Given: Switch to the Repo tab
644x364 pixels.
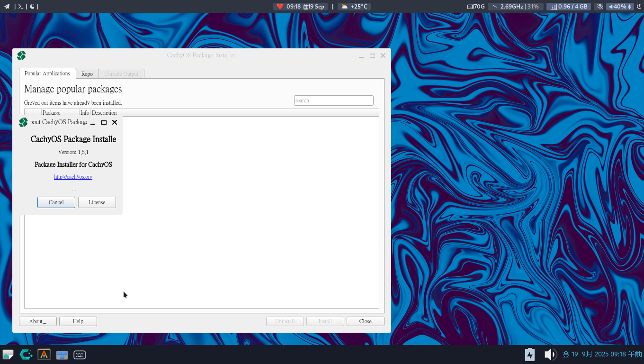Looking at the screenshot, I should (87, 74).
